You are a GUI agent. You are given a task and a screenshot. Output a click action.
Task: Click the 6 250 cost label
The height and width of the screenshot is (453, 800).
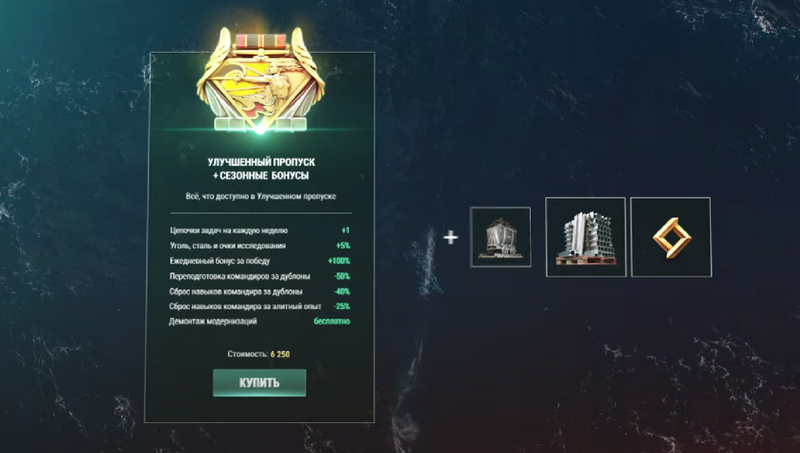[280, 354]
